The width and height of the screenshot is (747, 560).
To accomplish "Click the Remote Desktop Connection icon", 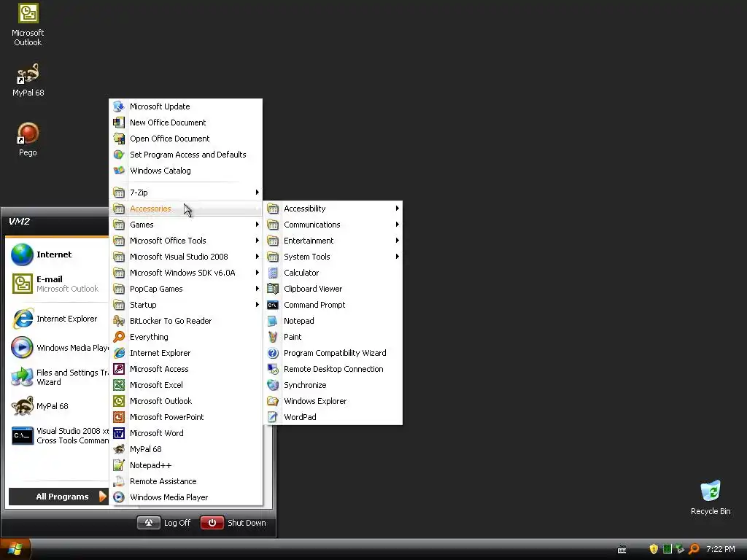I will 273,369.
